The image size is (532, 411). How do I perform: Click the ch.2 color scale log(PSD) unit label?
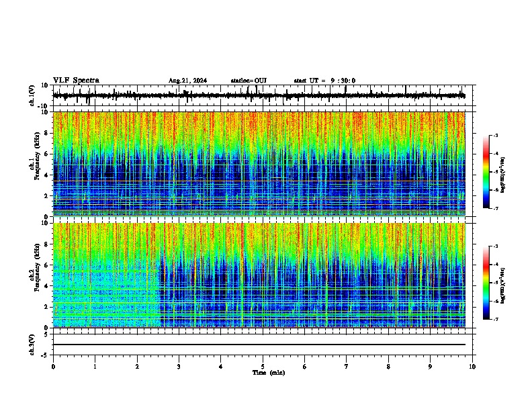[x=503, y=285]
